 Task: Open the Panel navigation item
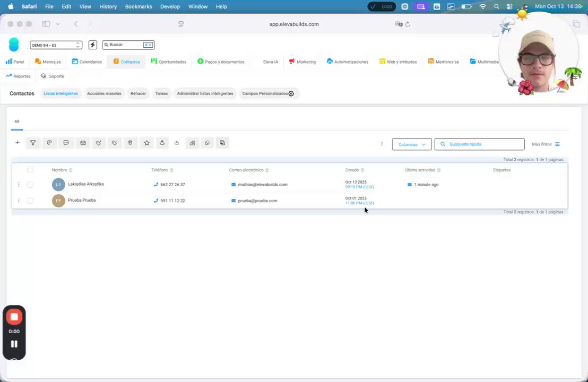coord(15,62)
